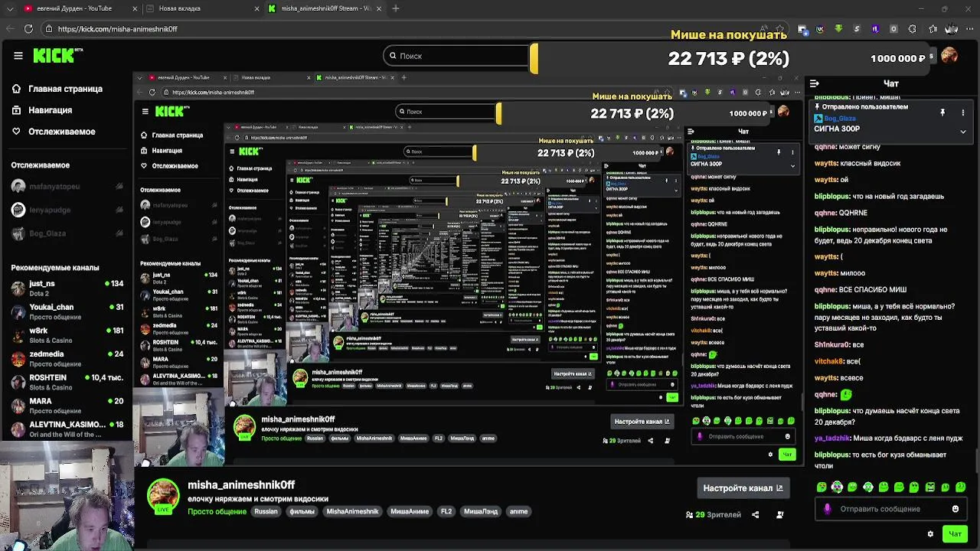Viewport: 980px width, 551px height.
Task: Insert the first green emote in the quick row
Action: [822, 487]
